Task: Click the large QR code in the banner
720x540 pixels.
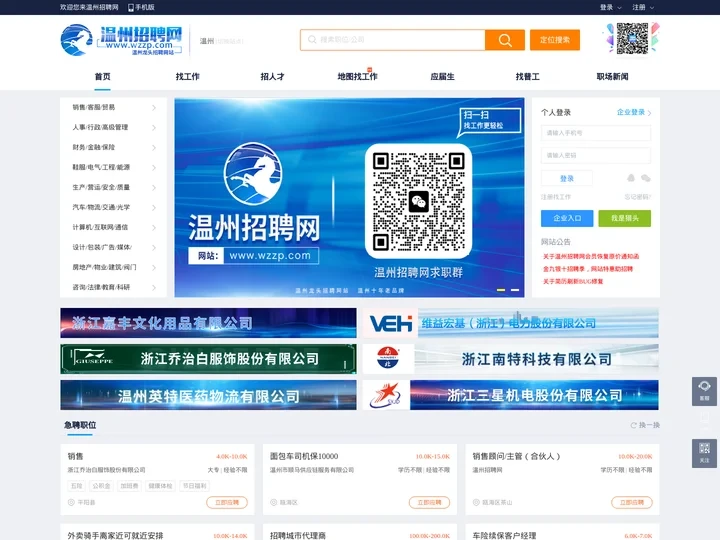Action: [418, 201]
